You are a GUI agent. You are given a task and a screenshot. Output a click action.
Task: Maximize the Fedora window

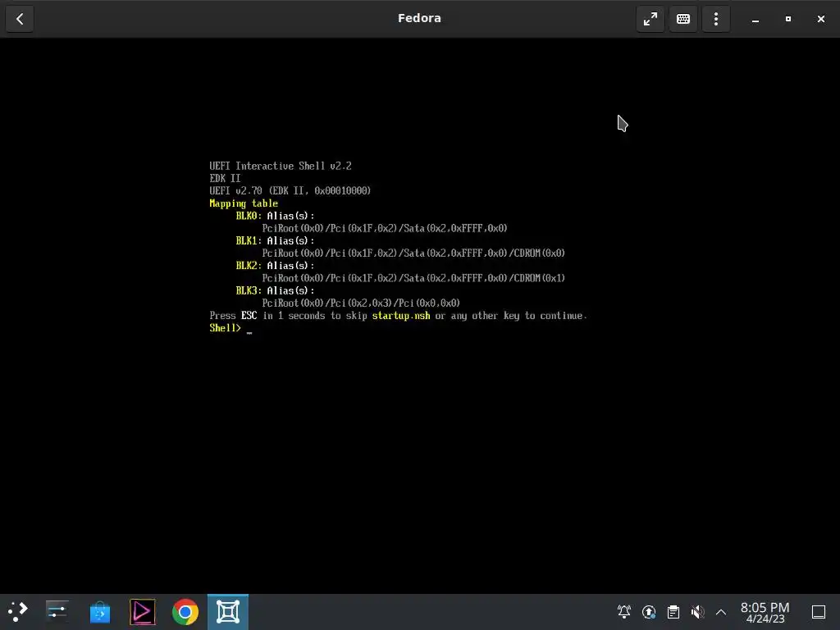(x=788, y=19)
